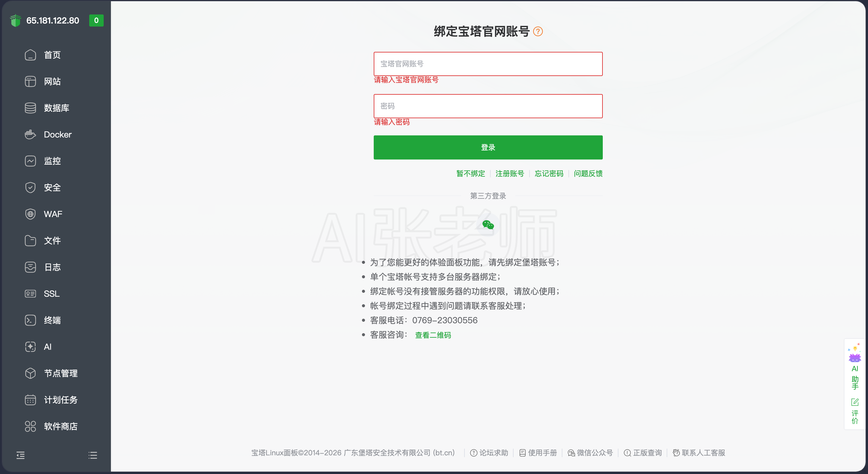868x474 pixels.
Task: Go to the 首页 menu item
Action: point(52,55)
